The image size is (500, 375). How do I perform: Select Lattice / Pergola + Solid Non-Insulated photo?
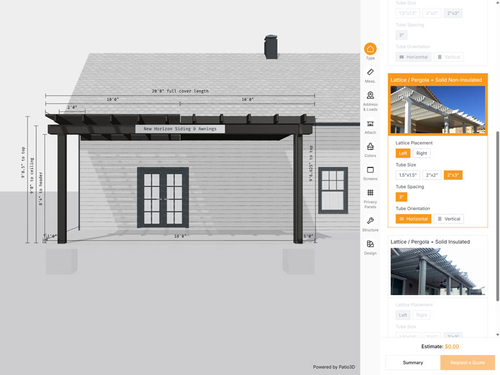(438, 110)
